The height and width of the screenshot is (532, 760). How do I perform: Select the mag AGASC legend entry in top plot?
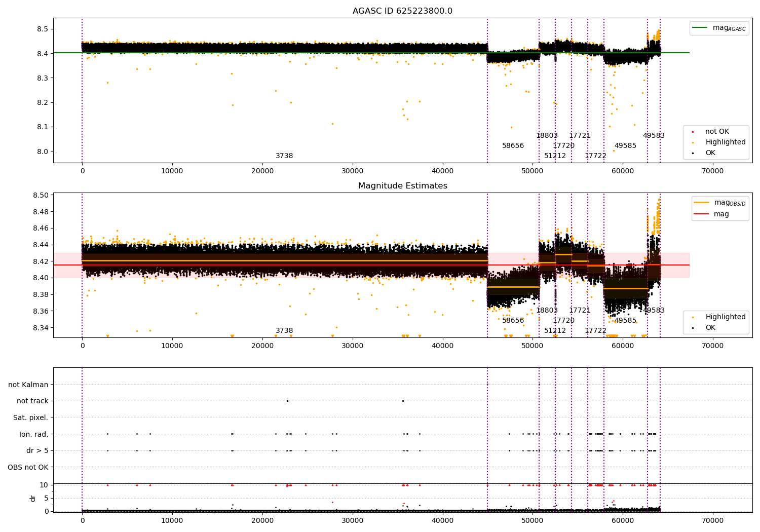point(729,28)
